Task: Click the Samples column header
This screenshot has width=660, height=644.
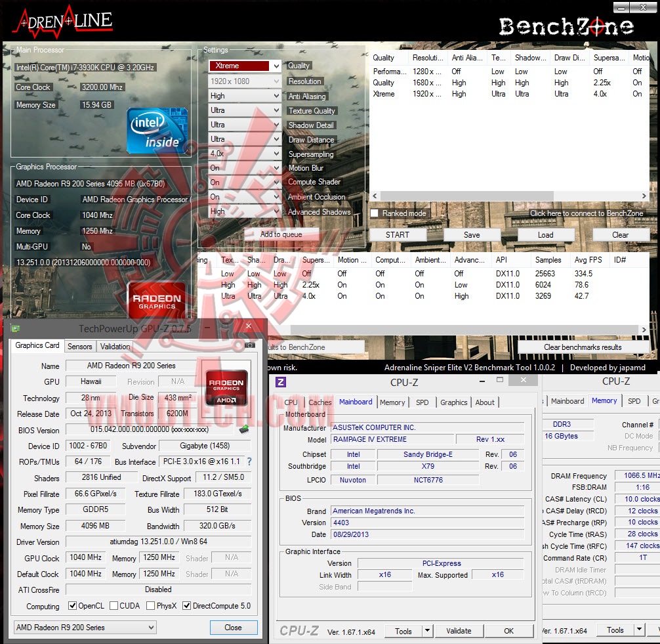Action: coord(548,260)
